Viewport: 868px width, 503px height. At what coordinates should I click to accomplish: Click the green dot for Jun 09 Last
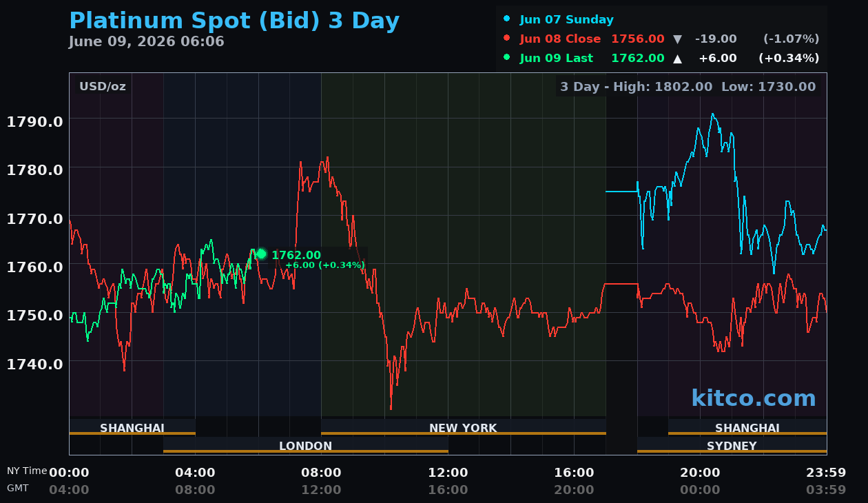pos(508,58)
